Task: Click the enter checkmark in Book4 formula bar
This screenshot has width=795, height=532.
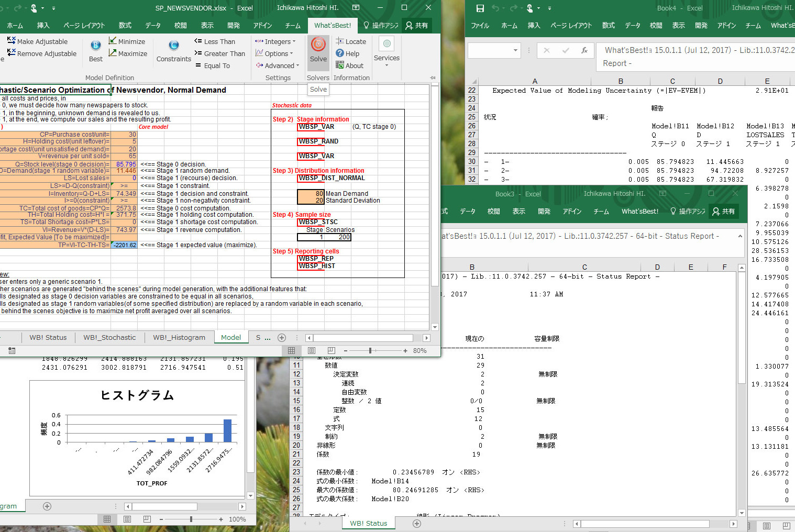Action: tap(566, 50)
